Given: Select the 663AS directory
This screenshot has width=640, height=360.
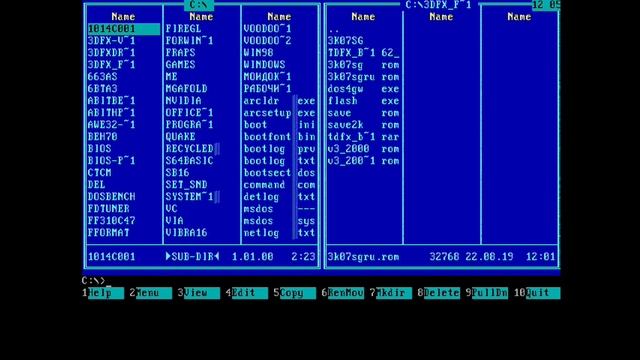Looking at the screenshot, I should [x=102, y=77].
